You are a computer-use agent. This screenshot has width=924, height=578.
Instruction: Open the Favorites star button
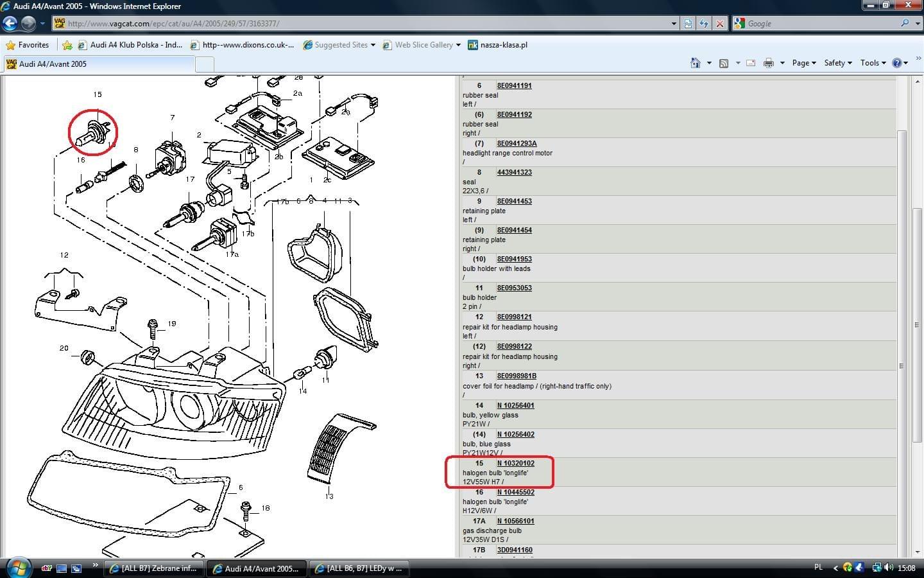click(x=28, y=45)
